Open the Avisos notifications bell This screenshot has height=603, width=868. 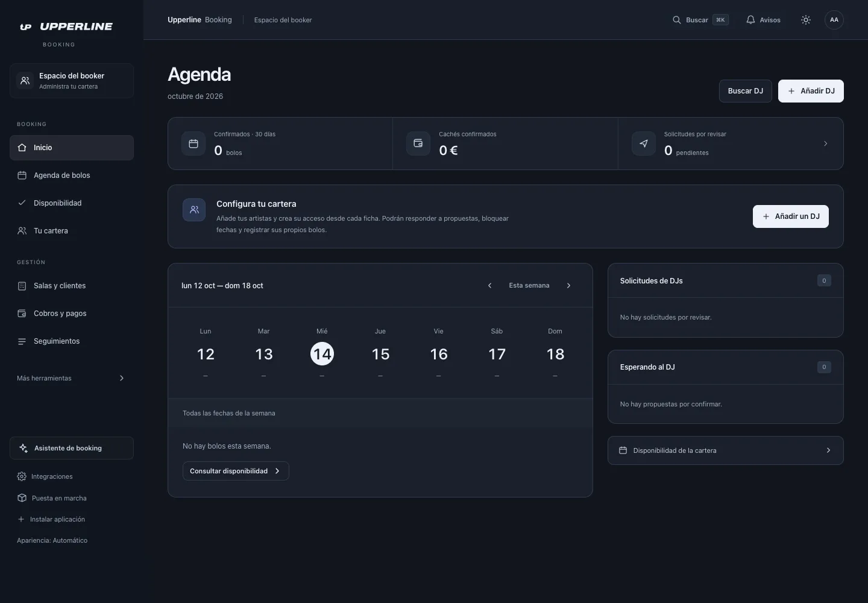(x=763, y=20)
